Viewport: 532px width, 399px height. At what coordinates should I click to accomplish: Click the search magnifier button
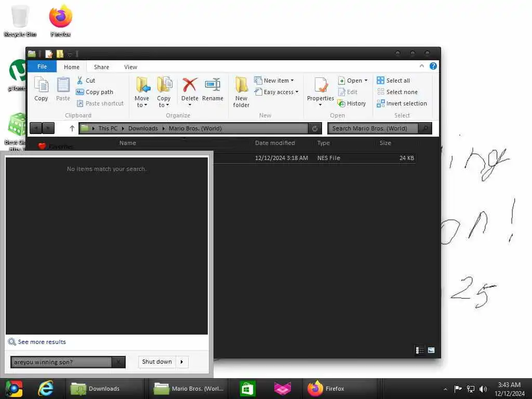tap(425, 128)
